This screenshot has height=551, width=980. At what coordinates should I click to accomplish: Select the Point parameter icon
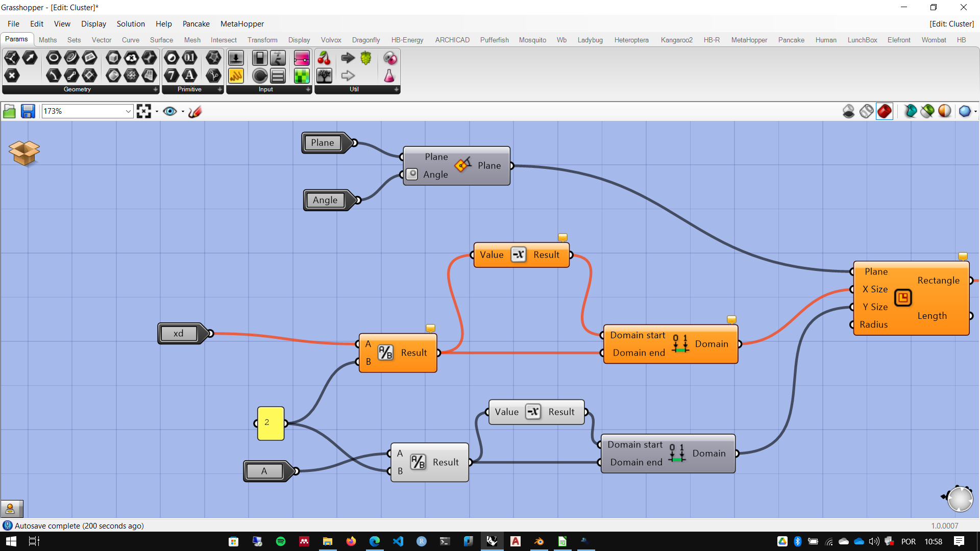[x=12, y=76]
